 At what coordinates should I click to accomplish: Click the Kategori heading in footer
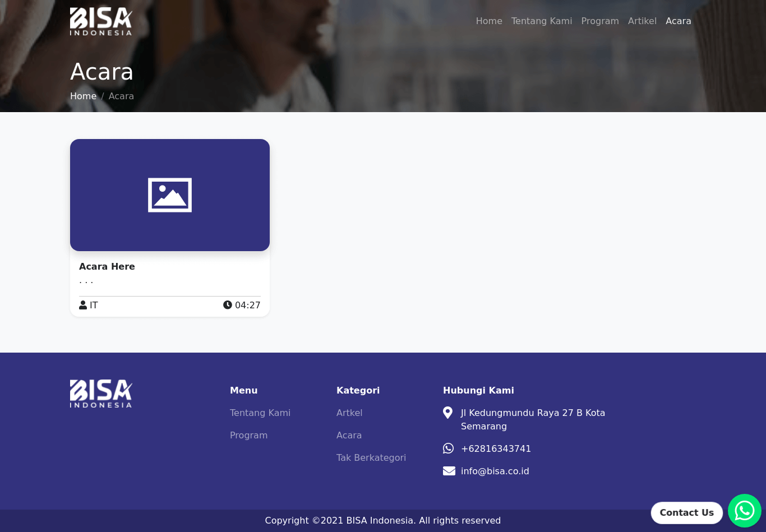[358, 390]
